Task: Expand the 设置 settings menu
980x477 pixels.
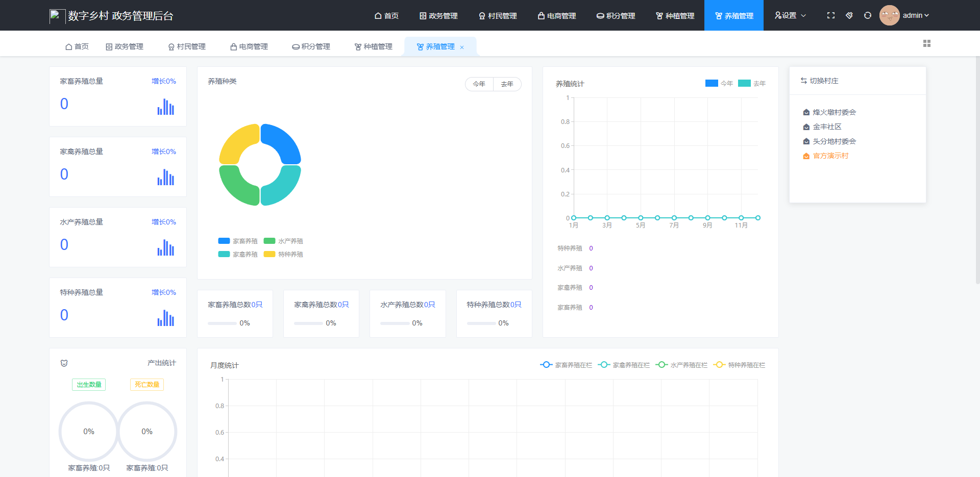Action: (x=789, y=15)
